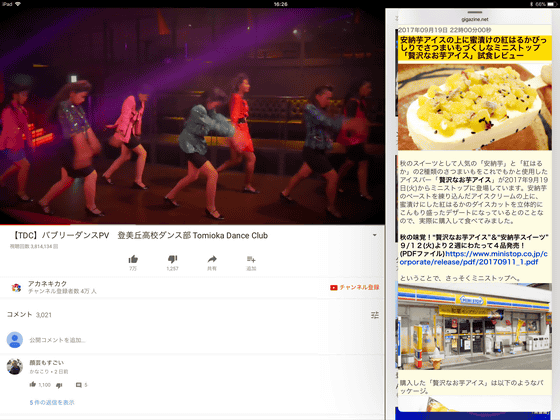Image resolution: width=560 pixels, height=420 pixels.
Task: Tap the reply icon on the 顔芸もすごい comment
Action: pyautogui.click(x=79, y=385)
